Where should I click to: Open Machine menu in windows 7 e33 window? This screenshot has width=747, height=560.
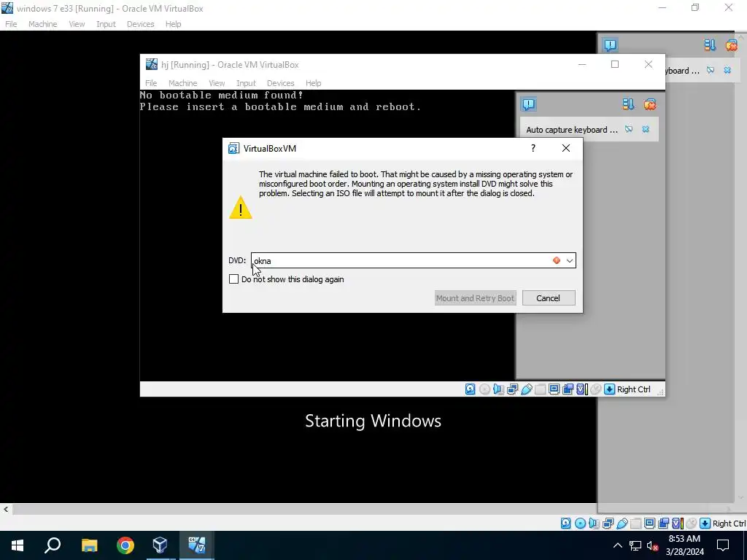tap(42, 24)
